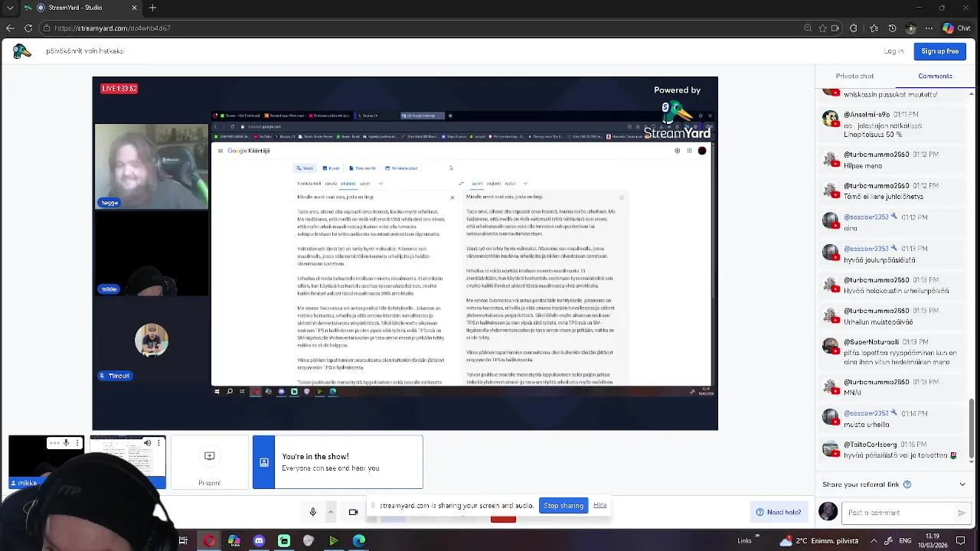The width and height of the screenshot is (980, 551).
Task: Click the Need help? button
Action: point(779,512)
